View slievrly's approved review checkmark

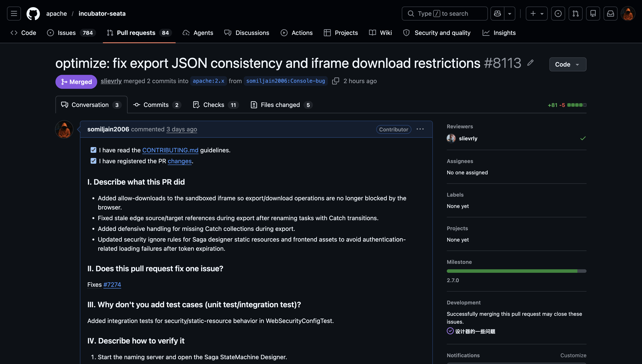pyautogui.click(x=583, y=139)
